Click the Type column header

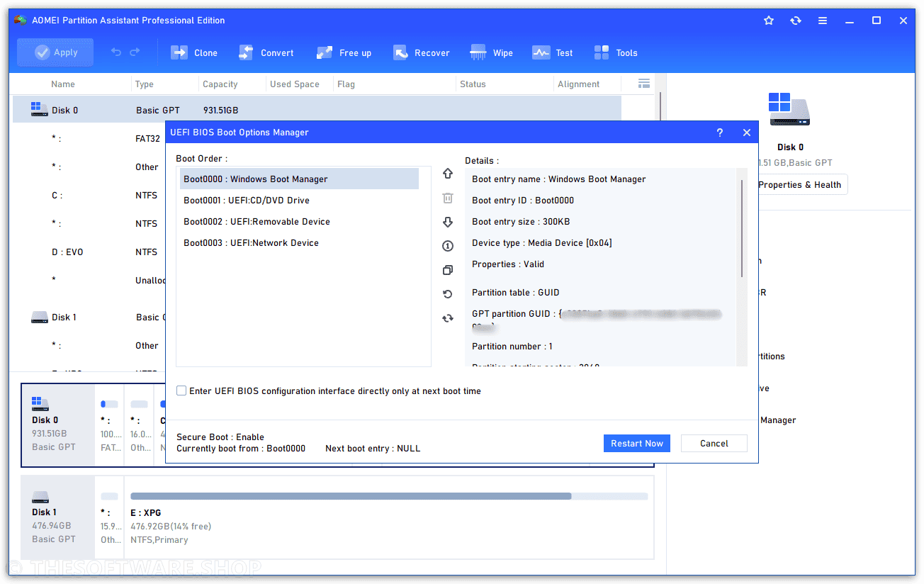click(x=145, y=84)
